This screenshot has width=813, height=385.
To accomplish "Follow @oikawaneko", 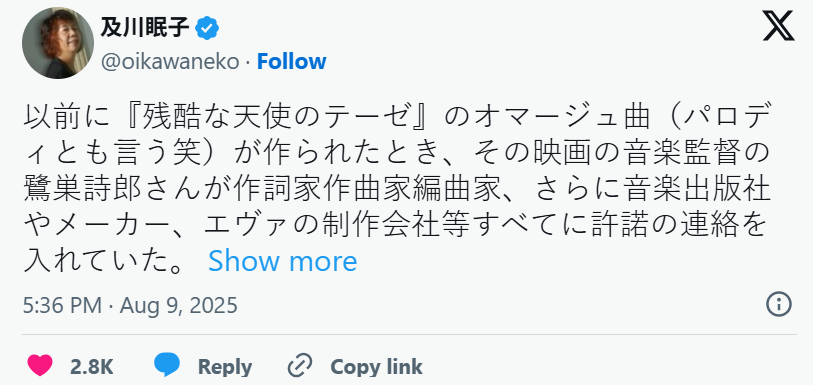I will (x=291, y=62).
